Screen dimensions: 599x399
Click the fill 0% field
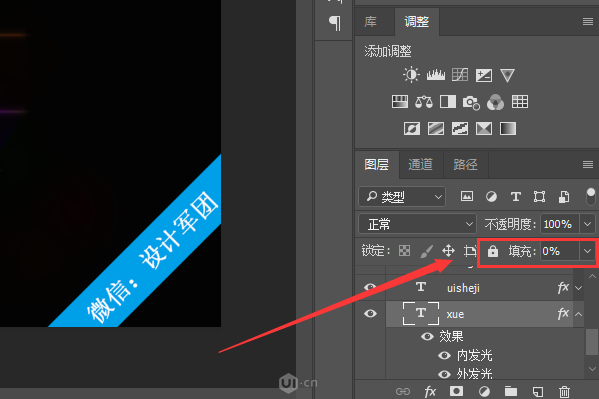(560, 251)
